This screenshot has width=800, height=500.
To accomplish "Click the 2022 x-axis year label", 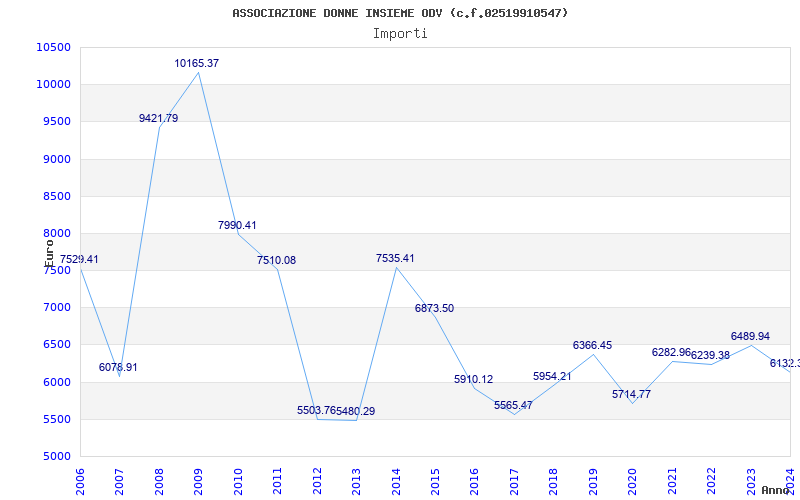I will tap(711, 481).
